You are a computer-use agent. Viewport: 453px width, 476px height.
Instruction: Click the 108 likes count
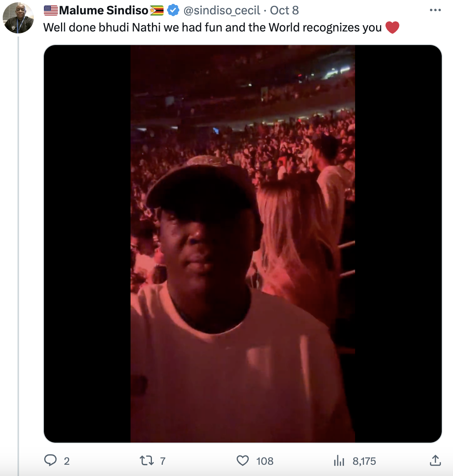pos(265,461)
